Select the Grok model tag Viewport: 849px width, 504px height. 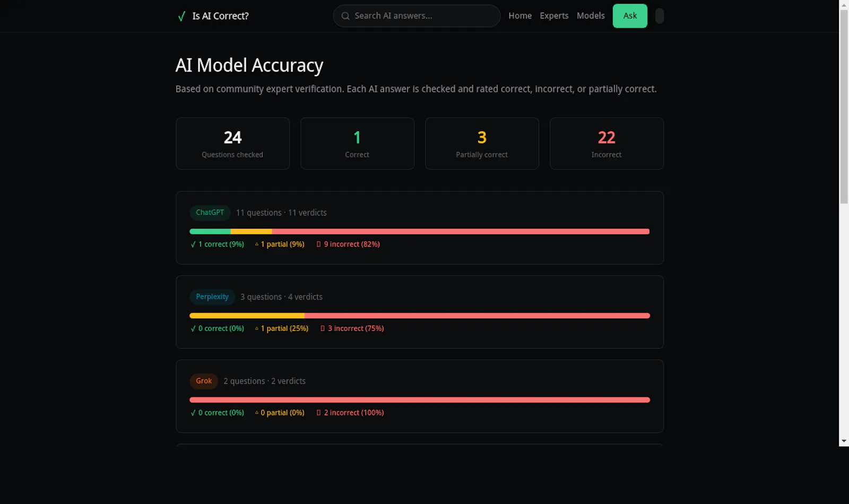tap(204, 381)
